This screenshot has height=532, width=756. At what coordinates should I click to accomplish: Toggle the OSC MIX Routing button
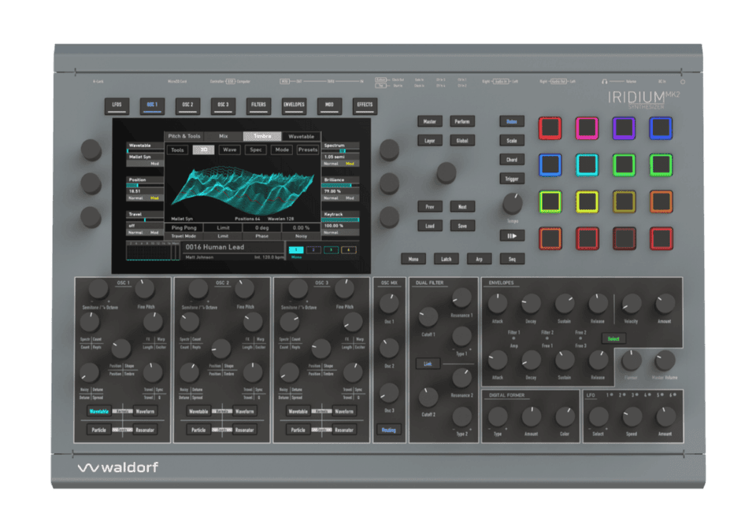(x=388, y=430)
